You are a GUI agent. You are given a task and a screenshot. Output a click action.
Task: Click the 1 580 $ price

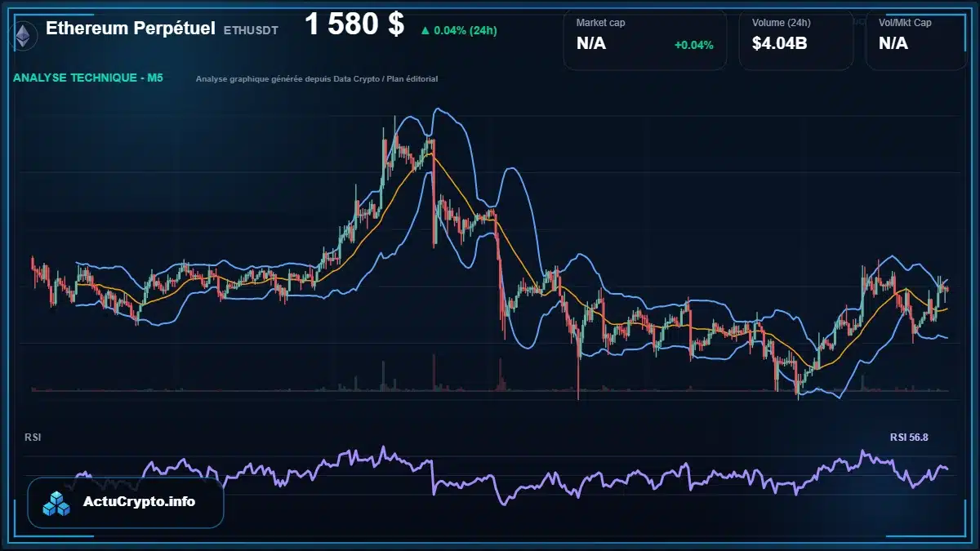pos(354,24)
